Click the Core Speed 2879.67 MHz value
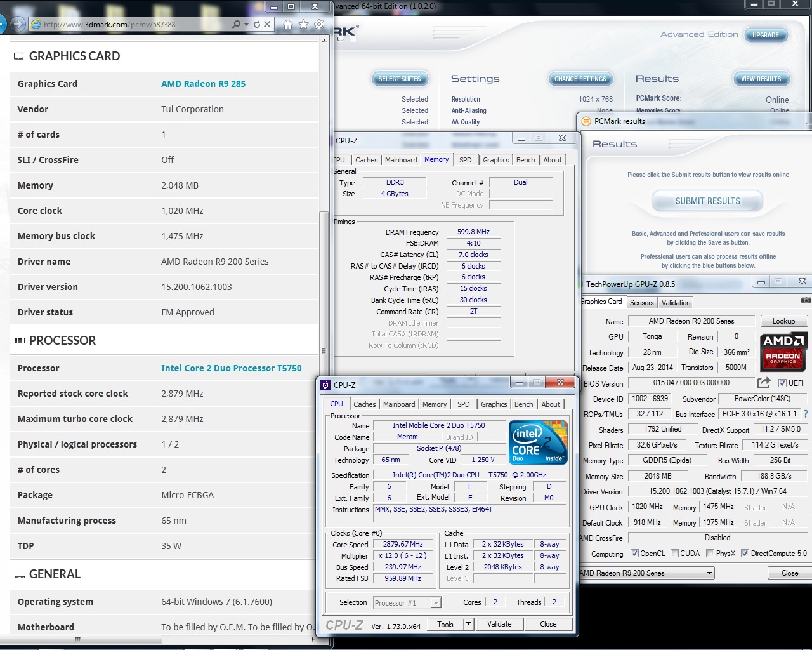The width and height of the screenshot is (812, 650). click(403, 544)
